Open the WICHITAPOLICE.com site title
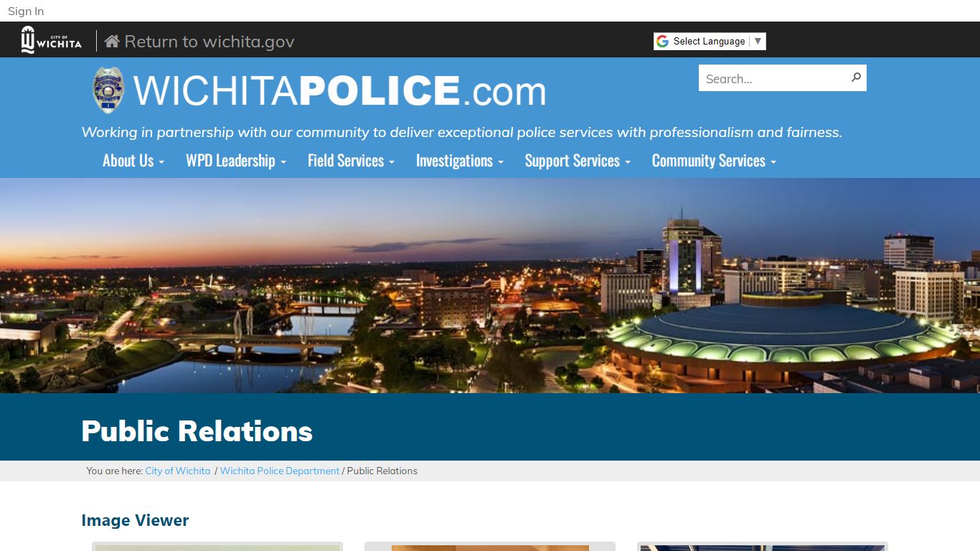 pos(340,91)
